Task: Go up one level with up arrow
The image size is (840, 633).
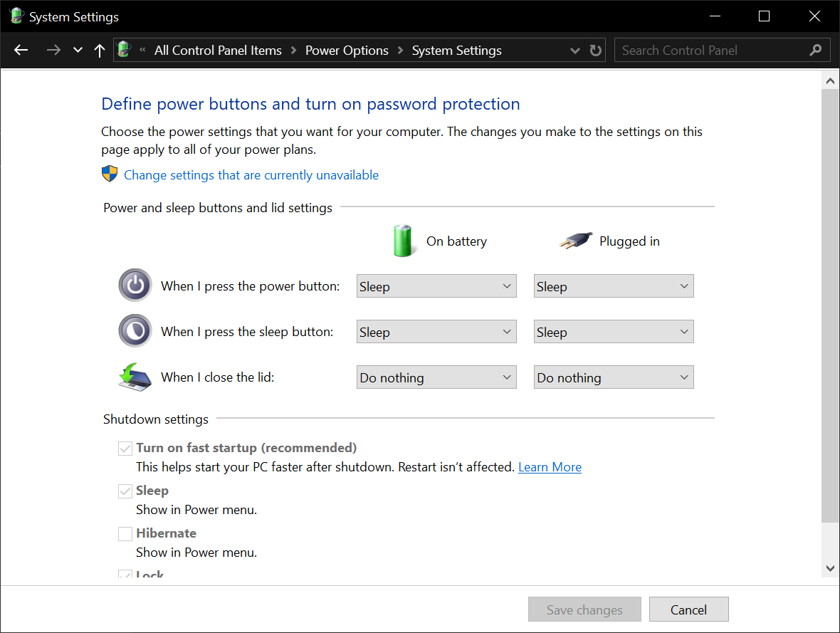Action: (99, 51)
